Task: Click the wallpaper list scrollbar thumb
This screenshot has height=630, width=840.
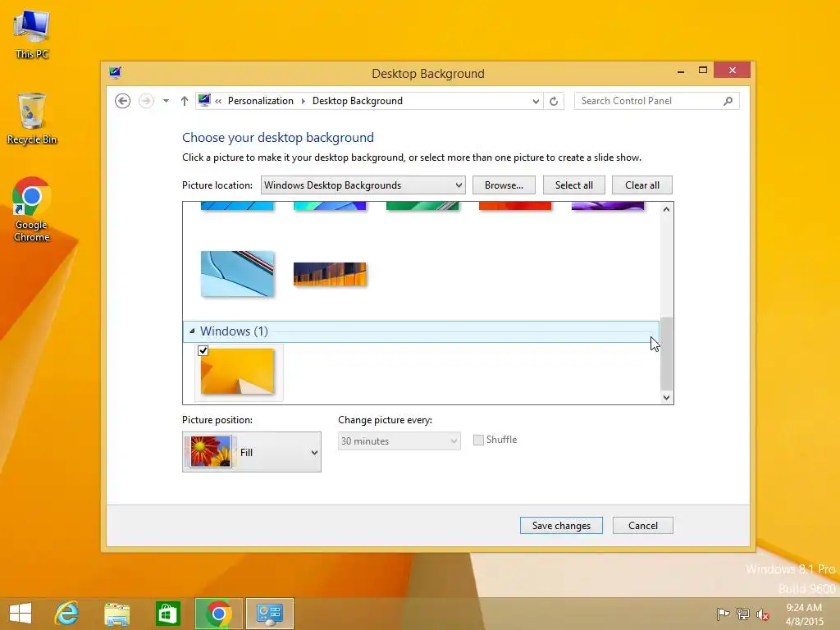Action: tap(666, 354)
